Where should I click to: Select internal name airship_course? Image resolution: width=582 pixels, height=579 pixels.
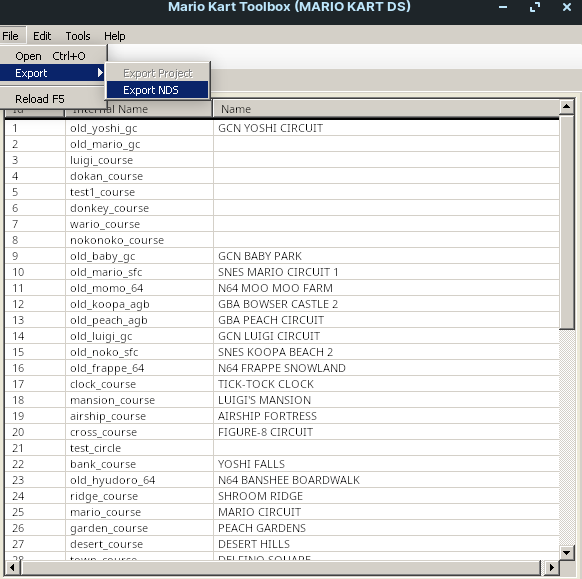click(x=139, y=416)
